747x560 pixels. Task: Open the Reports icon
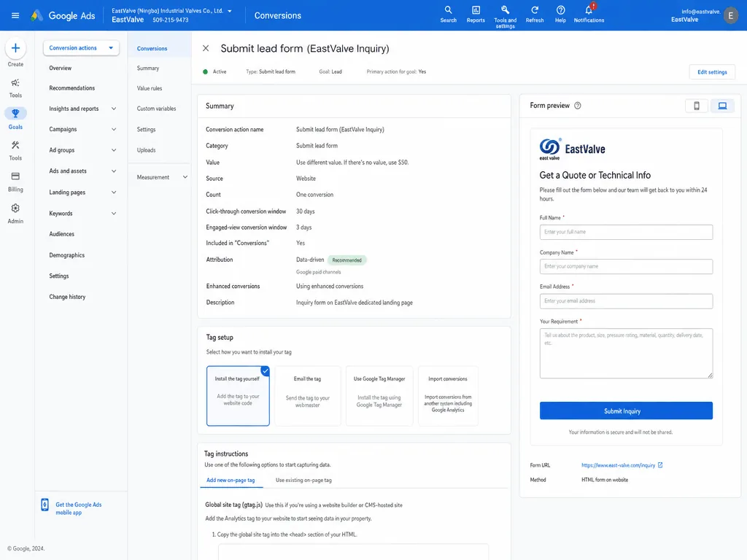point(476,15)
